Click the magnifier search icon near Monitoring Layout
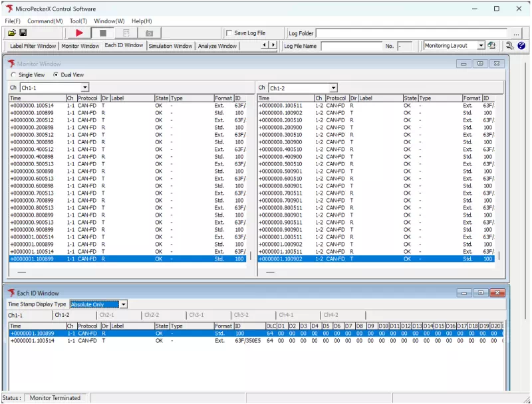The width and height of the screenshot is (532, 404). coord(509,45)
